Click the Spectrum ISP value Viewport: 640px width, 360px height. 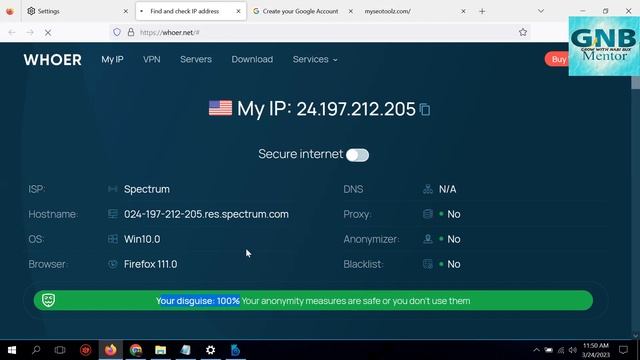point(147,189)
